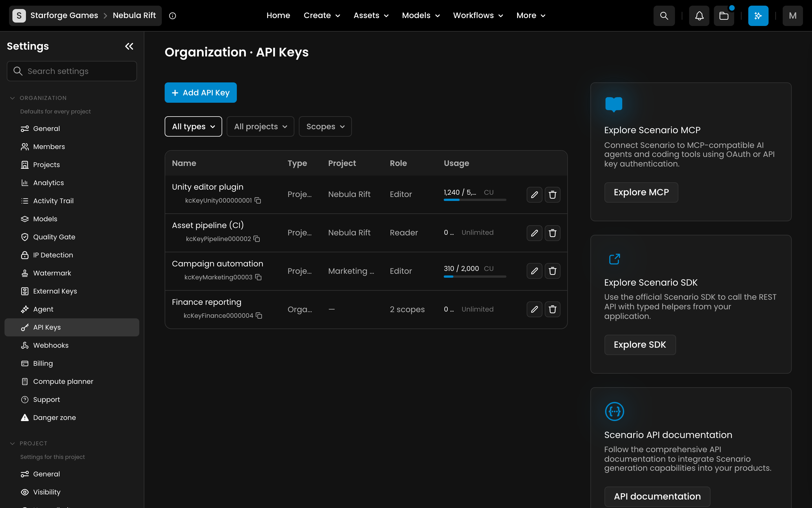
Task: Copy the kcKeyFinance0000004 key
Action: click(x=259, y=316)
